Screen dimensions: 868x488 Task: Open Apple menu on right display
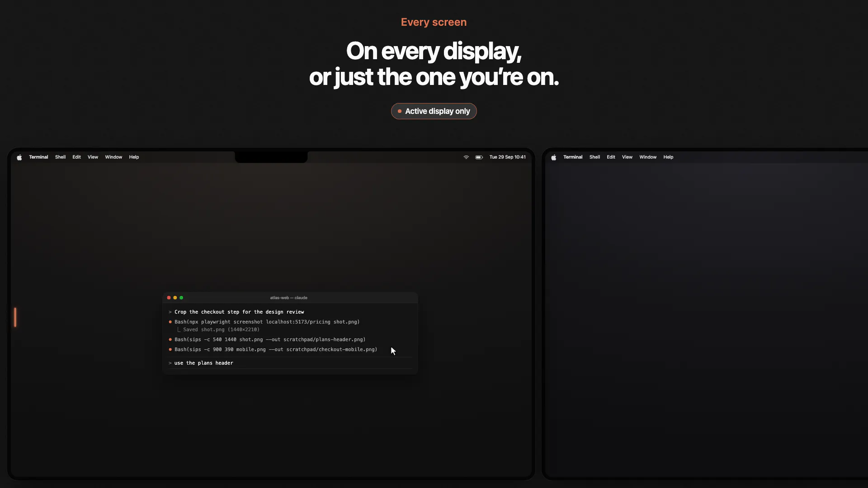tap(553, 157)
